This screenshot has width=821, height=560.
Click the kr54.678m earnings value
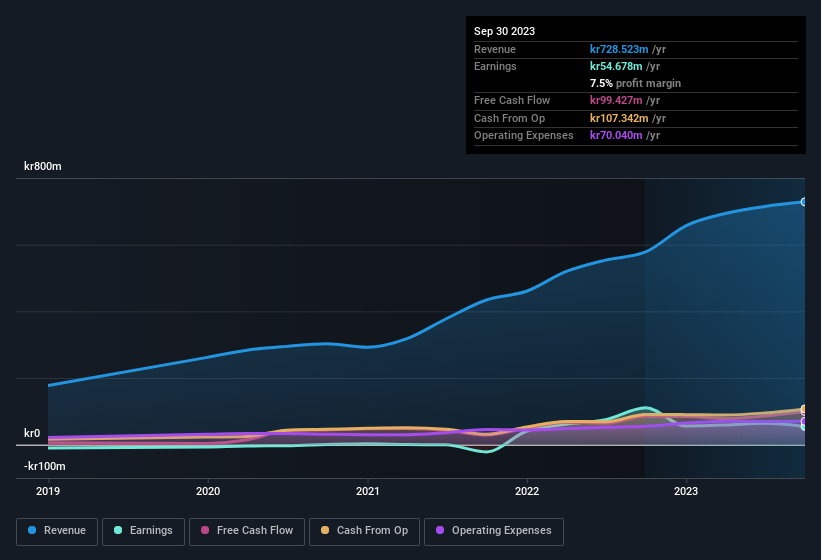[616, 66]
